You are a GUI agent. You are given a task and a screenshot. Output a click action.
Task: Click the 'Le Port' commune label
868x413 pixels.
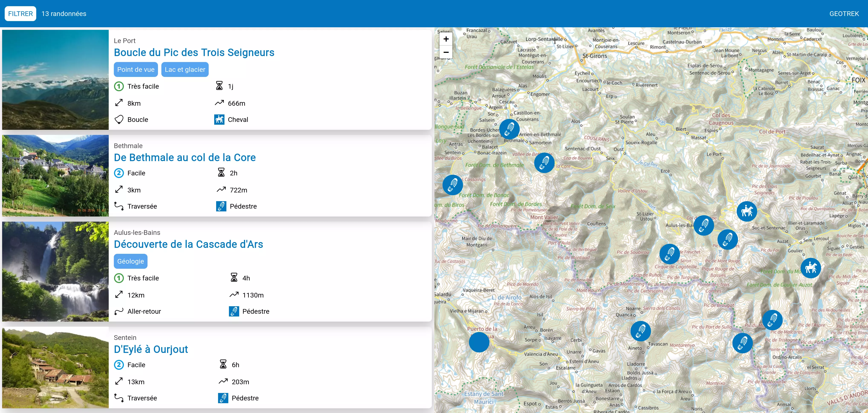125,41
